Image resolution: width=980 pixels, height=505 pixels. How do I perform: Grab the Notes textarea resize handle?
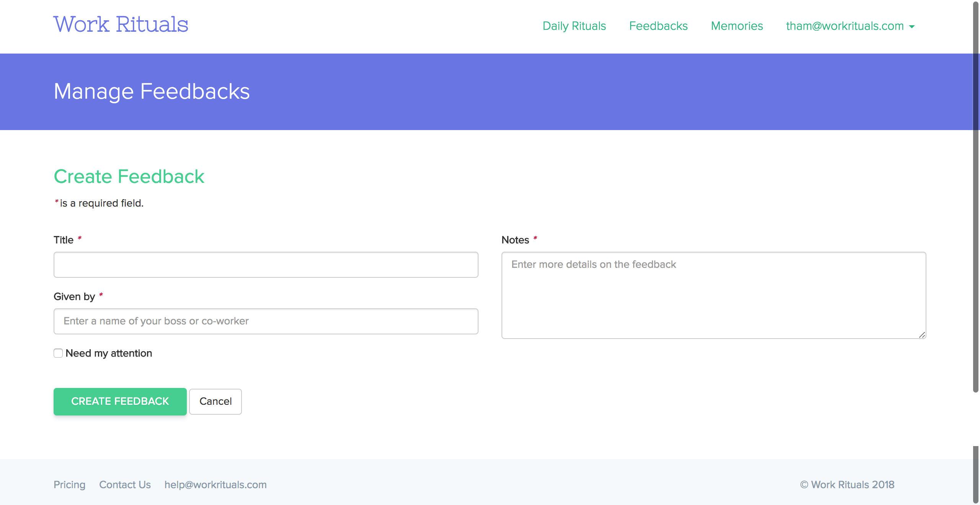[922, 335]
